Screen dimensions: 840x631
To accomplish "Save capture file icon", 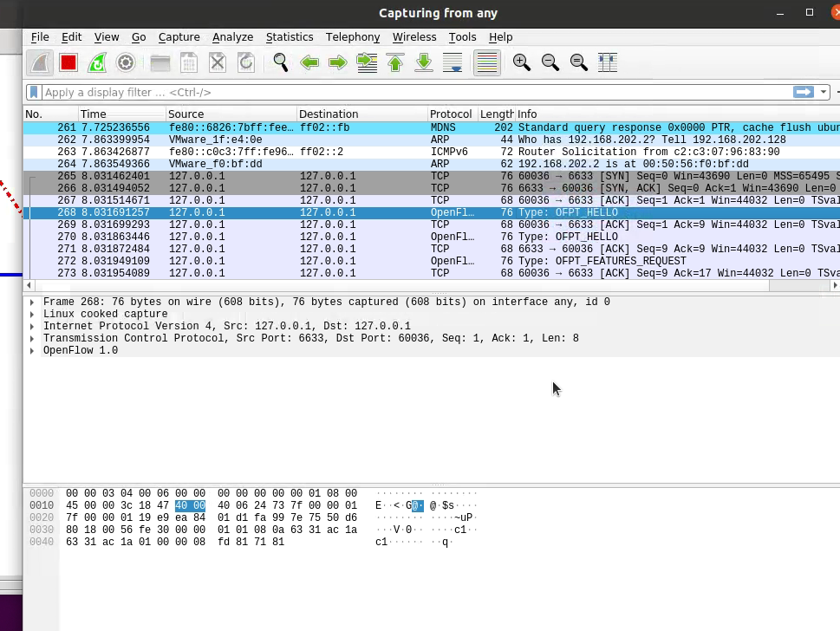I will pos(189,62).
